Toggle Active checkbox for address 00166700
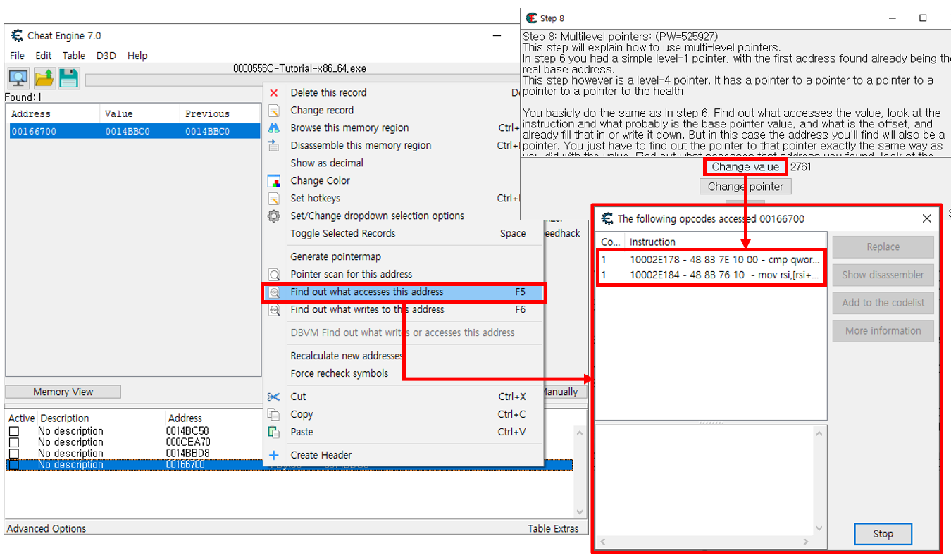 13,465
